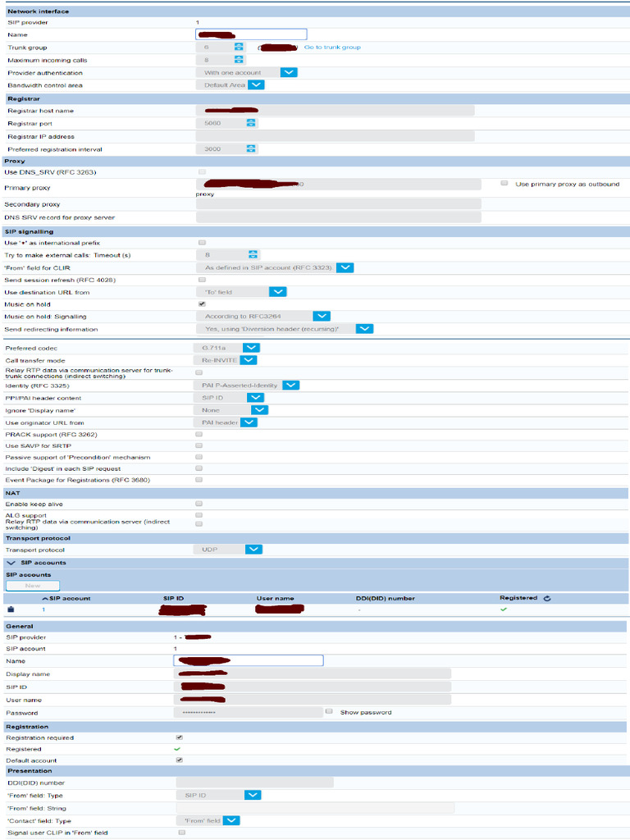Follow the Go to trunk group link

click(x=332, y=47)
